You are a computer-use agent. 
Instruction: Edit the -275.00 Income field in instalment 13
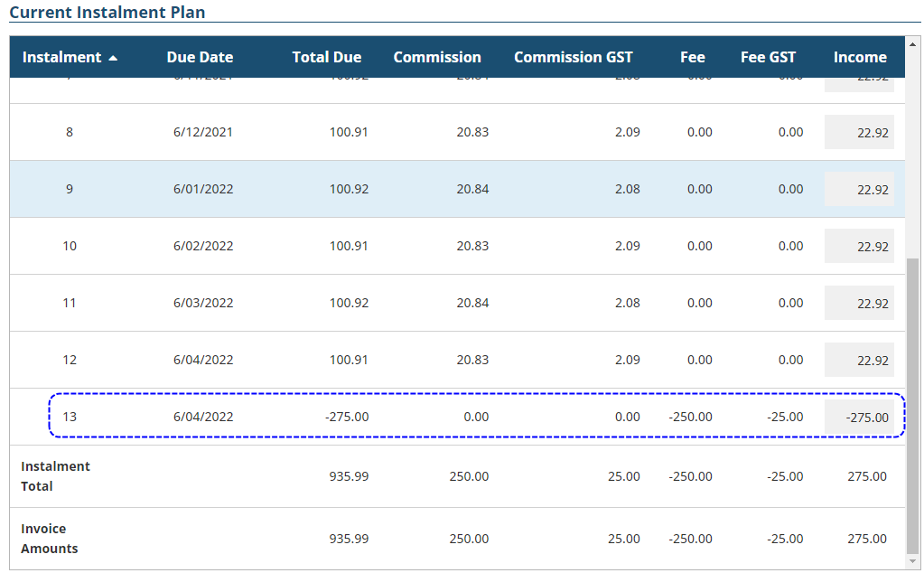coord(859,418)
